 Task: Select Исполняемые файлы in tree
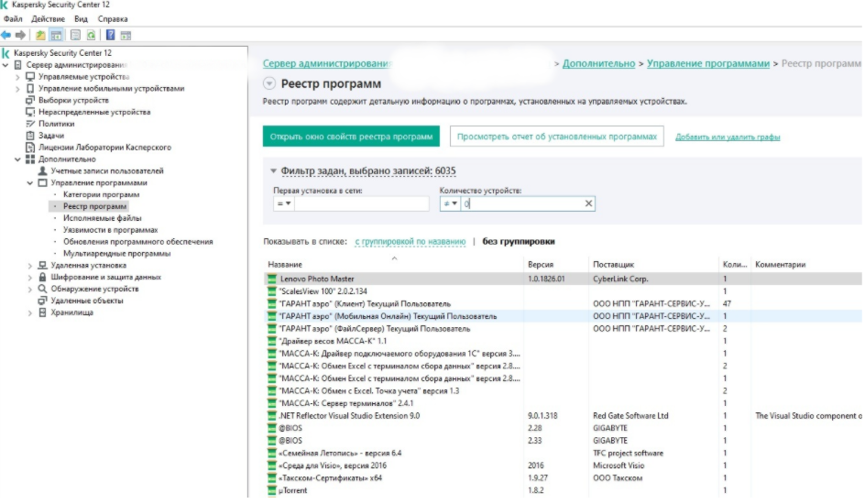[x=102, y=218]
